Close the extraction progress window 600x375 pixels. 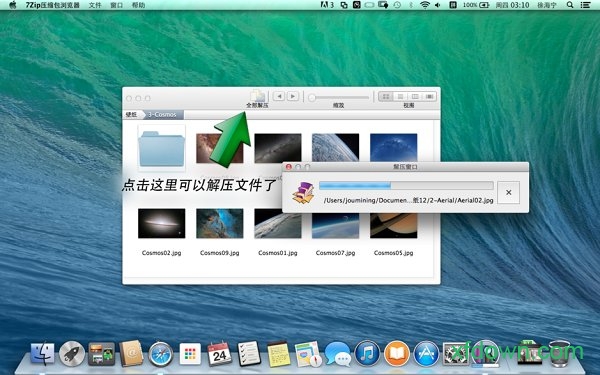click(x=289, y=167)
